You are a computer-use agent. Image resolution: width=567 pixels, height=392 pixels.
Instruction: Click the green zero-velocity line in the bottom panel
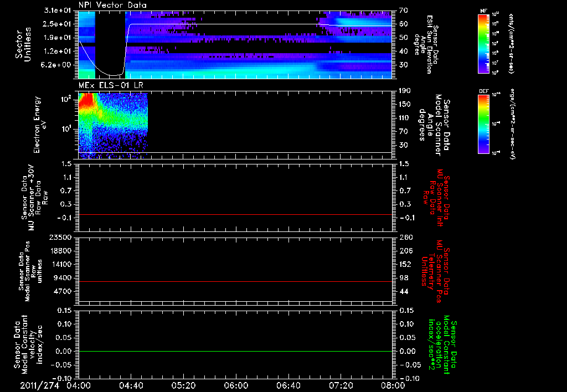(235, 351)
